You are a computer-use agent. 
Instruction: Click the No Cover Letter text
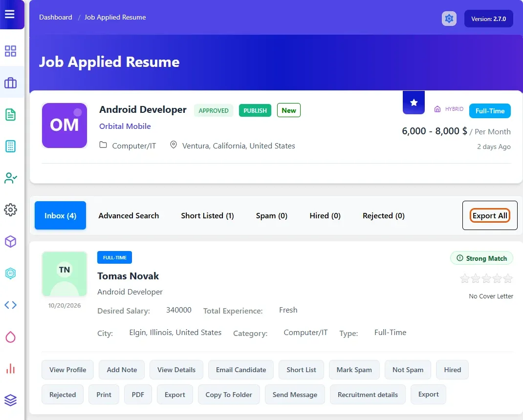tap(491, 296)
